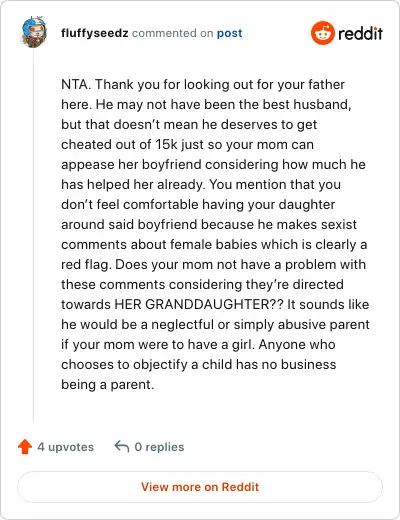The height and width of the screenshot is (520, 400).
Task: Click the words 'red flag' in the comment
Action: point(85,265)
